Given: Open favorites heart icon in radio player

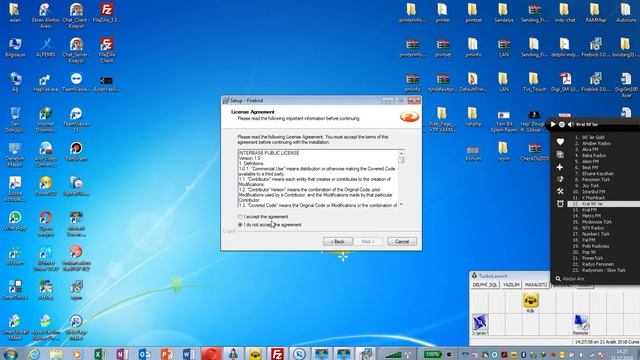Looking at the screenshot, I should click(x=560, y=142).
